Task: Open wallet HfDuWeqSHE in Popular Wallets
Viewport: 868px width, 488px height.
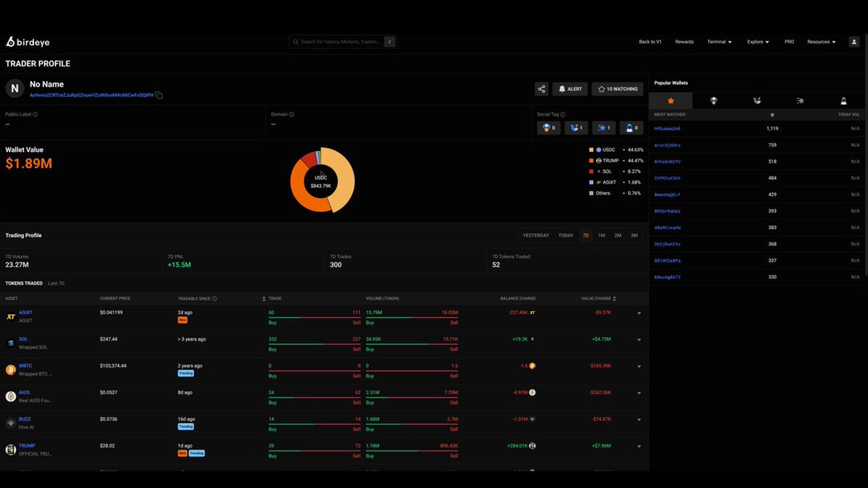Action: 667,128
